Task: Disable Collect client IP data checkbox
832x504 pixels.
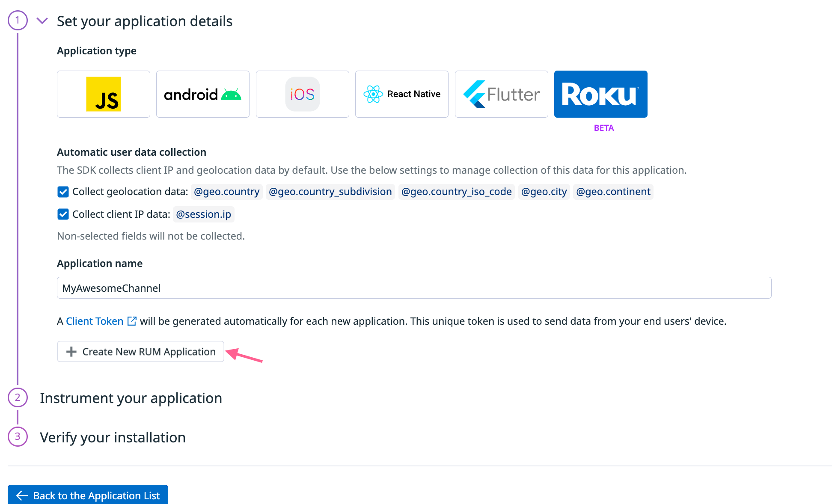Action: point(63,214)
